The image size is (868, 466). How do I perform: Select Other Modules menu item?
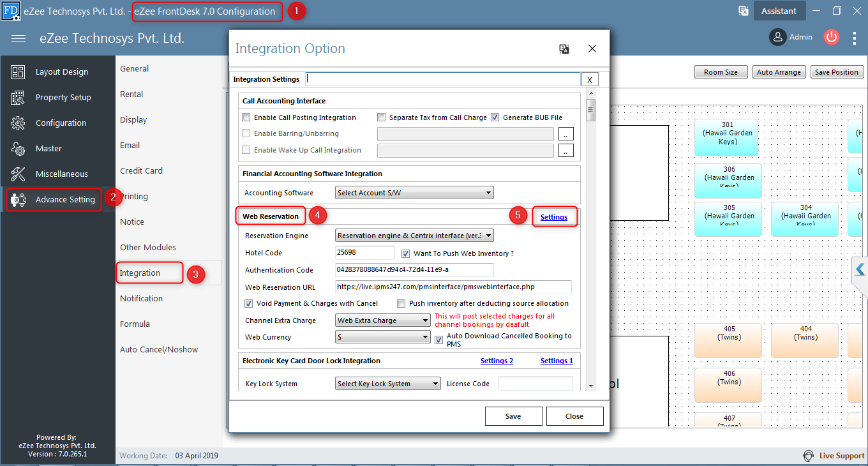tap(148, 248)
